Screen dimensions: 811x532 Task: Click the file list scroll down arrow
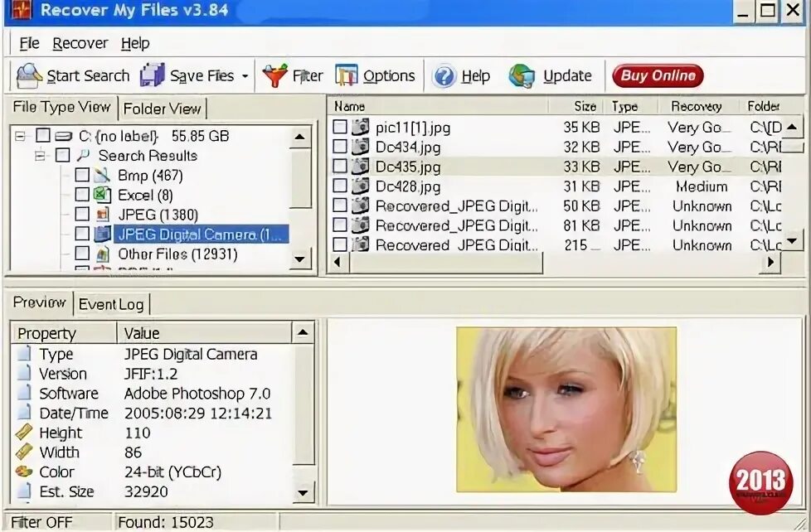coord(793,241)
